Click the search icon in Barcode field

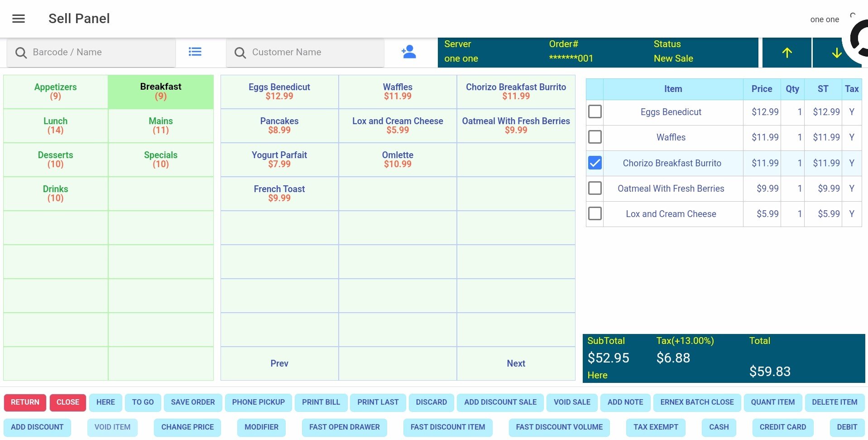21,53
